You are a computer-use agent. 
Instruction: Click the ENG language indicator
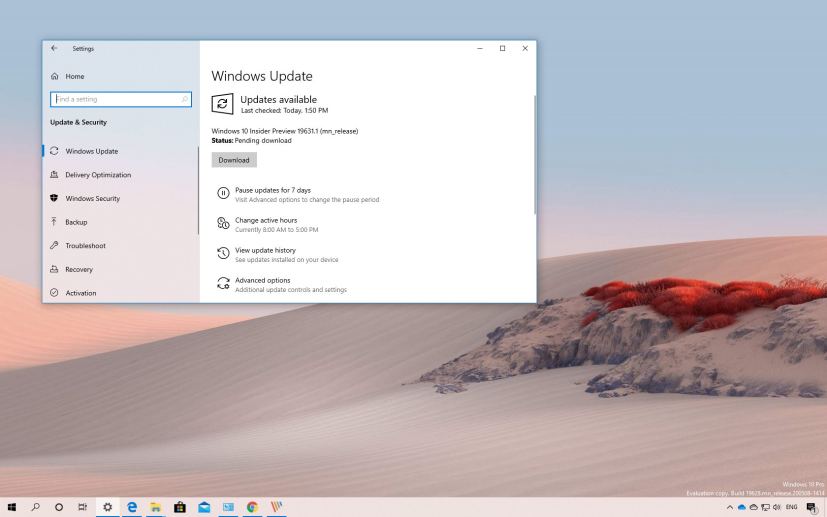[791, 507]
